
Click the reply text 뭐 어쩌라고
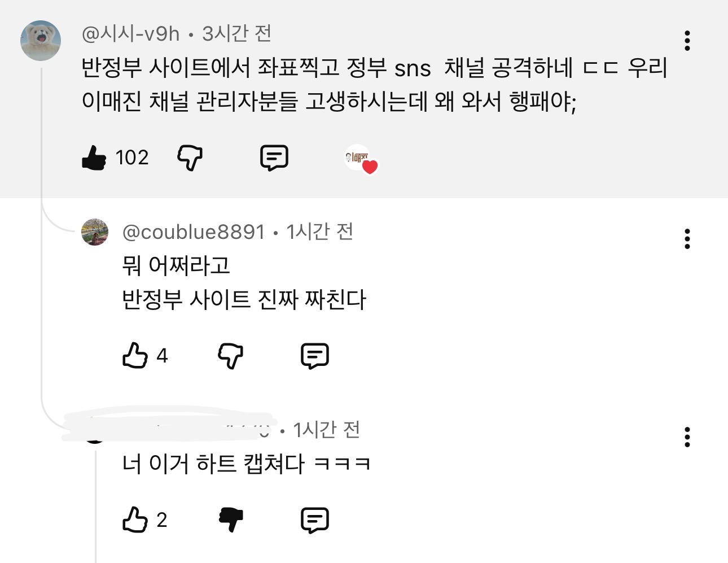176,265
